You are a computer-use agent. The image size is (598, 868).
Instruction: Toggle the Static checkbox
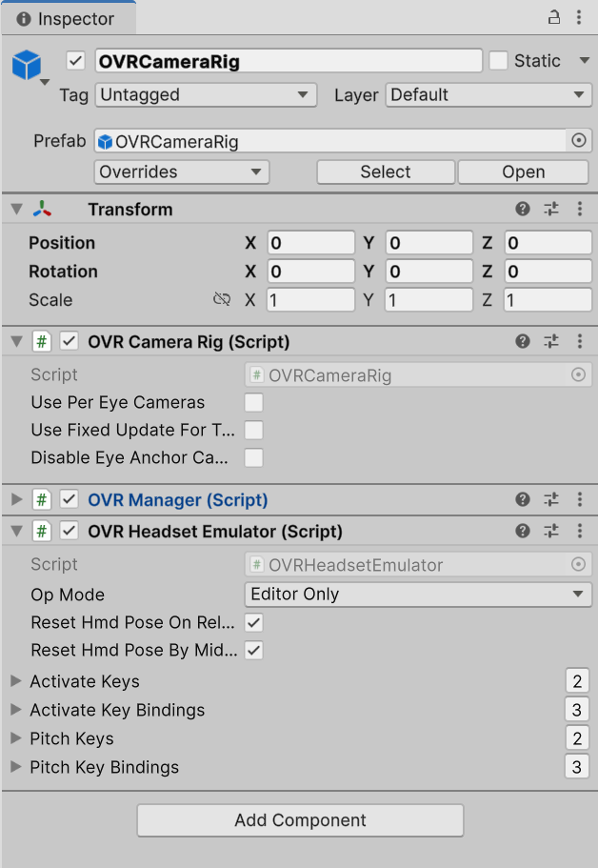coord(498,61)
